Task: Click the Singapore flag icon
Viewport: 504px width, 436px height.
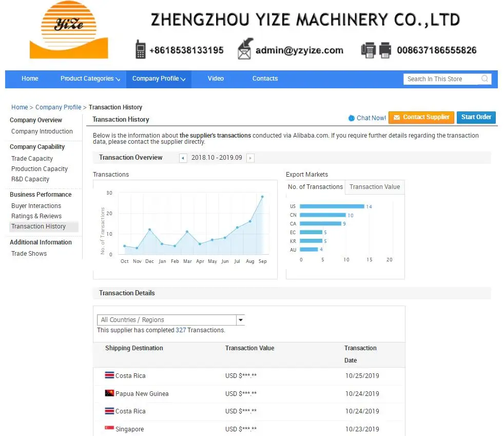Action: pyautogui.click(x=109, y=429)
